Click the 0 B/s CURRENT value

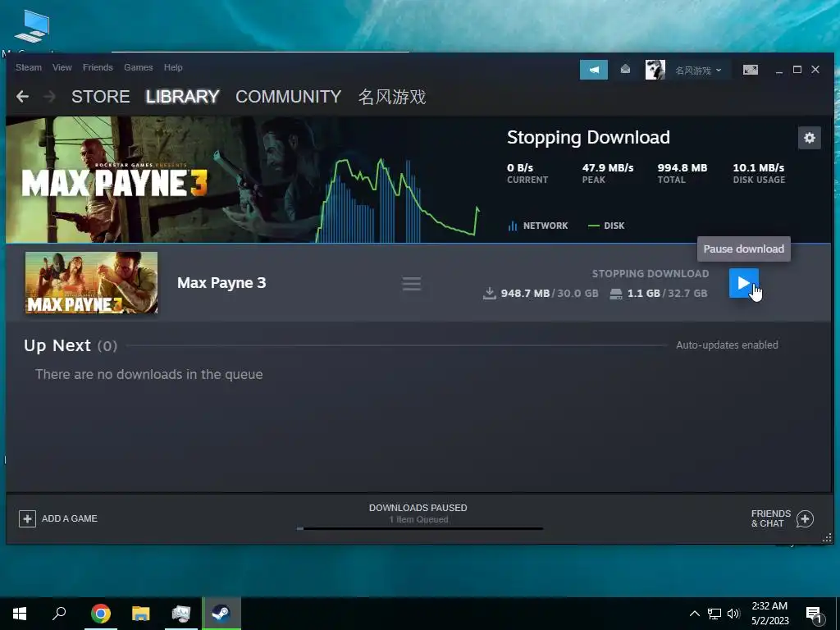click(x=519, y=167)
